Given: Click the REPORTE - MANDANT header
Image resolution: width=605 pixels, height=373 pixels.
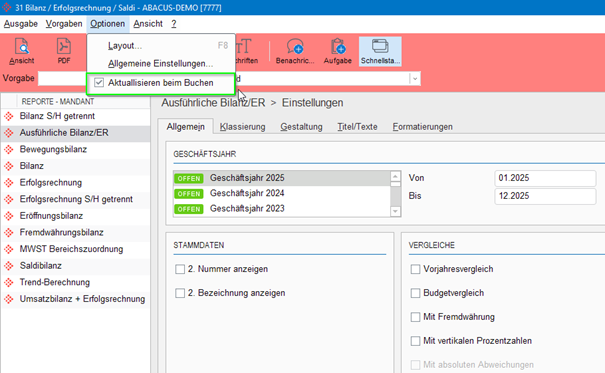Looking at the screenshot, I should tap(58, 101).
